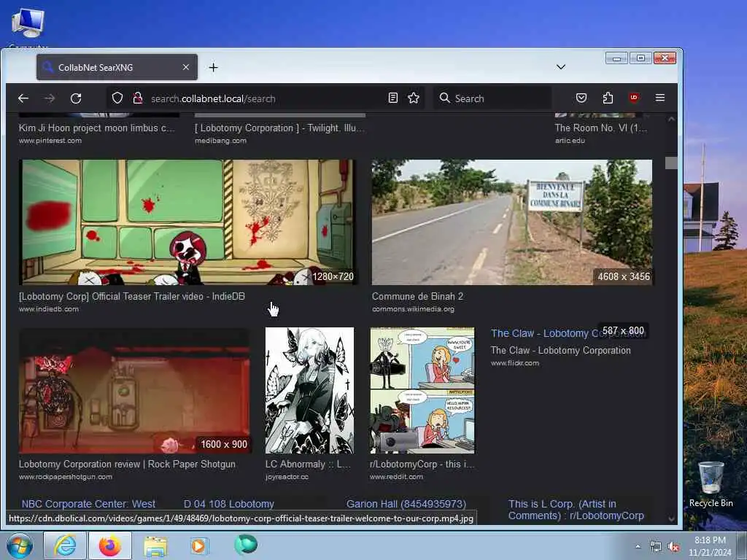Screen dimensions: 747x560
Task: Click scrollbar up arrow
Action: [x=671, y=119]
